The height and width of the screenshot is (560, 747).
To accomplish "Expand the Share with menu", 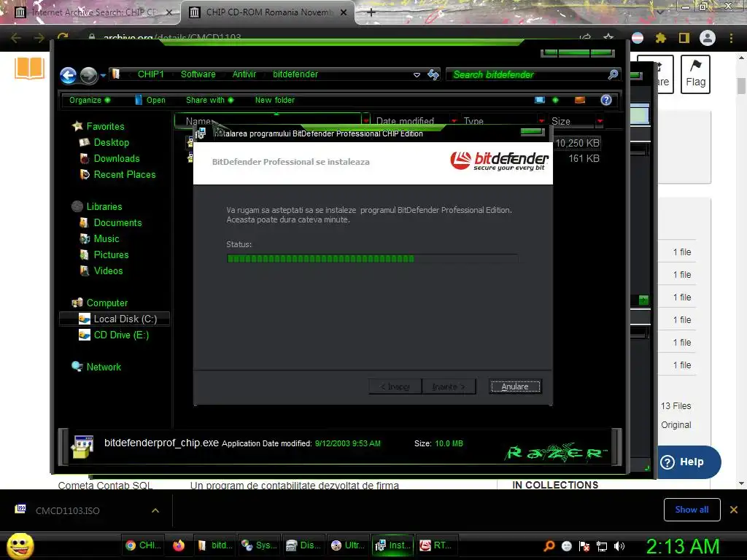I will (x=209, y=100).
